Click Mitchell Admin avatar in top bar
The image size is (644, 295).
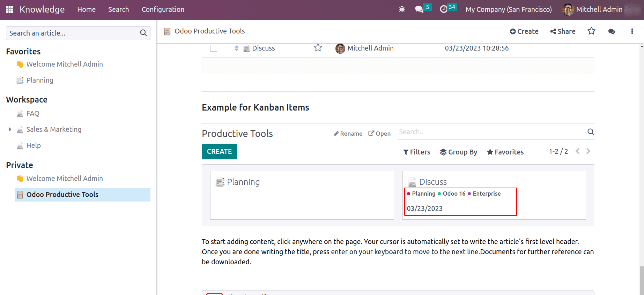click(x=568, y=9)
